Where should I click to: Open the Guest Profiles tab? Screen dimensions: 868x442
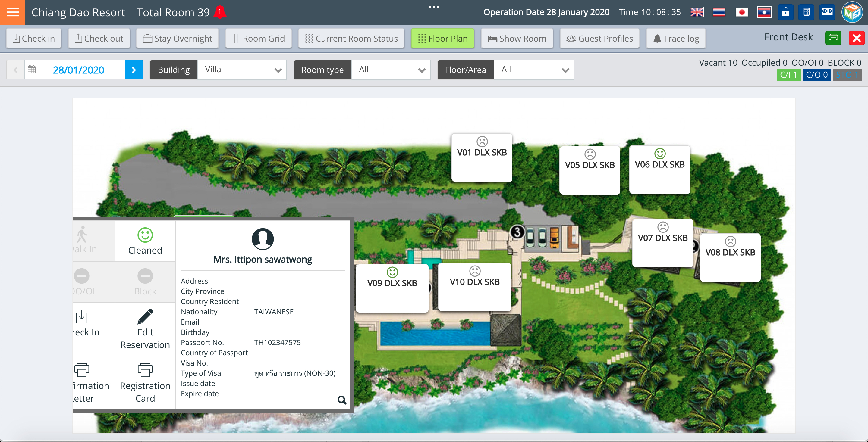600,38
